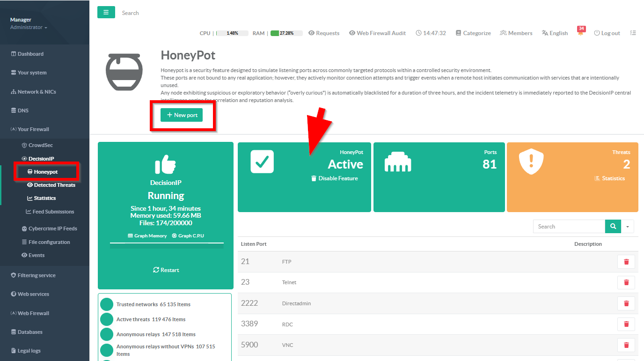Delete the FTP port 21 entry

626,262
